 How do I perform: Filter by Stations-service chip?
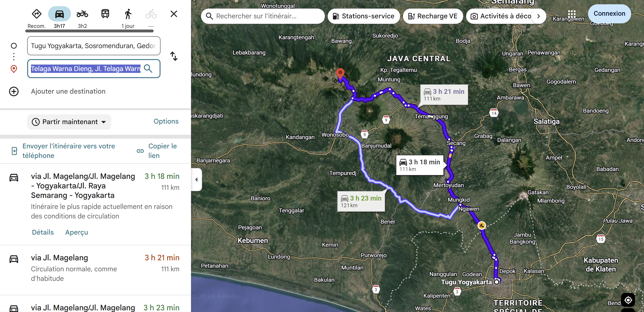click(364, 16)
